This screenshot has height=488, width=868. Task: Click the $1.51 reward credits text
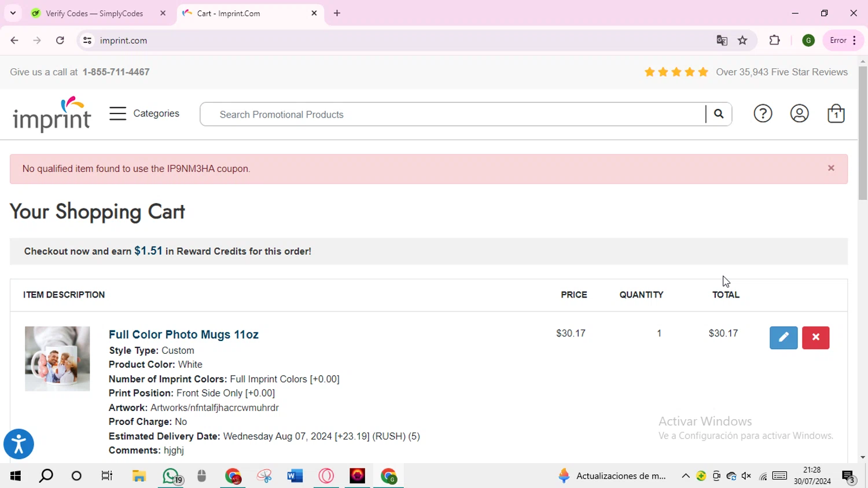[x=148, y=251]
